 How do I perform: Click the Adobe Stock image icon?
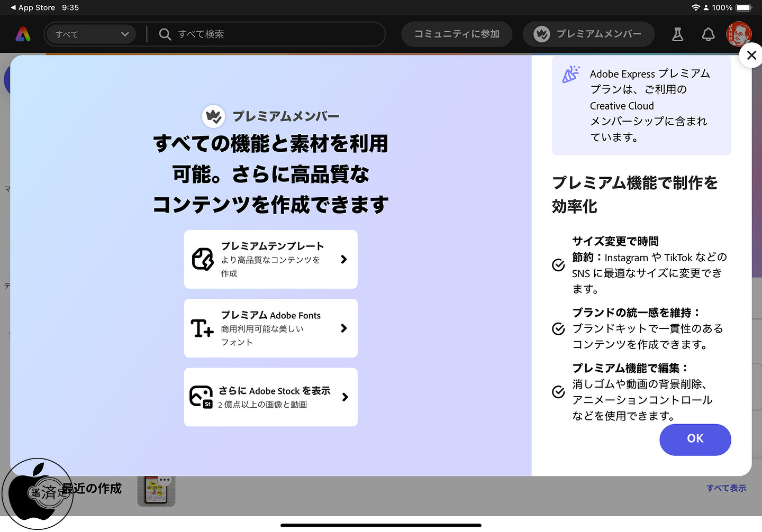tap(201, 397)
